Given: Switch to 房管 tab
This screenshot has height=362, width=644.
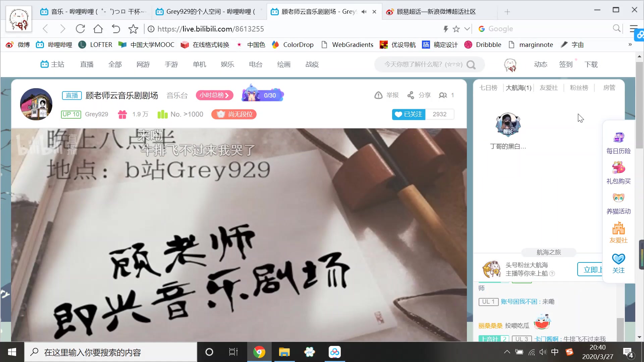Looking at the screenshot, I should coord(609,88).
